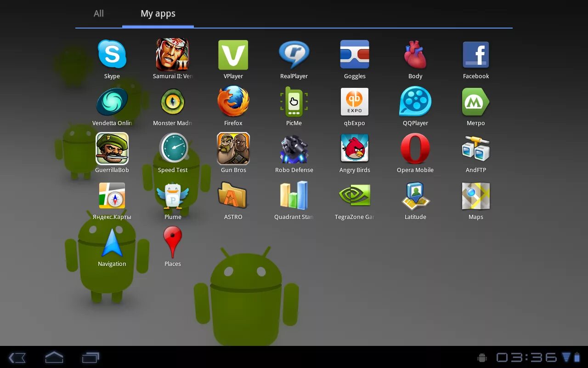This screenshot has width=588, height=368.
Task: Tap the network signal indicator icon
Action: pyautogui.click(x=566, y=357)
